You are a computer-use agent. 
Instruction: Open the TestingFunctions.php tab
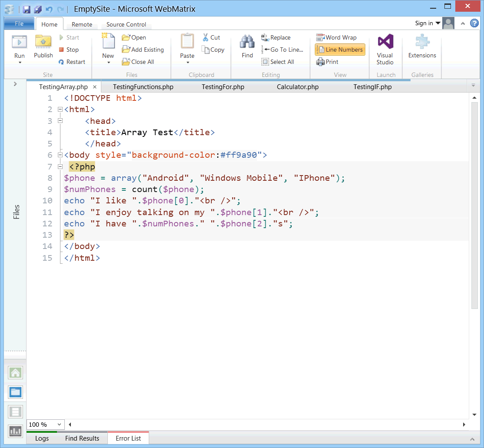(143, 87)
